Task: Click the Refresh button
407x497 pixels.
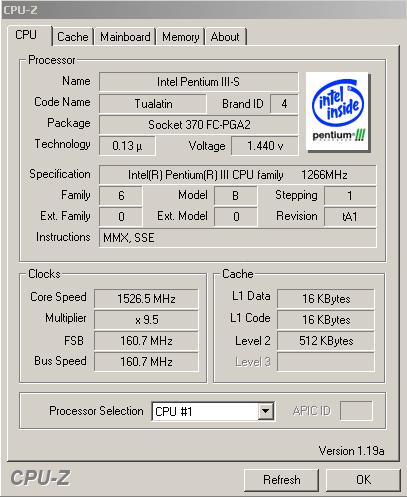Action: pos(281,480)
